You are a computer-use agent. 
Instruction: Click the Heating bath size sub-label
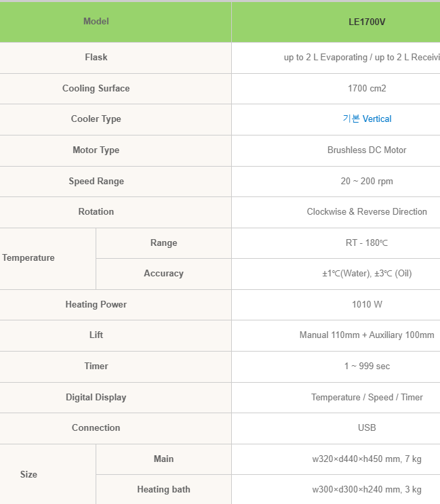[163, 490]
